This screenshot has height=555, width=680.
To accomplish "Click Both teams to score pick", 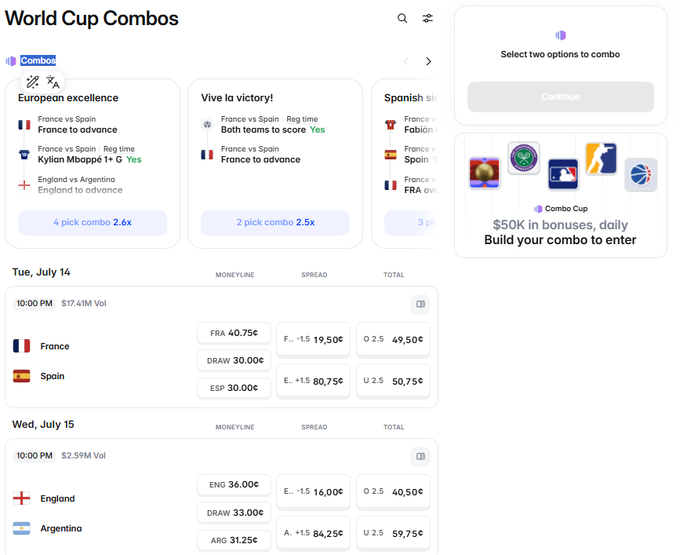I will 273,130.
